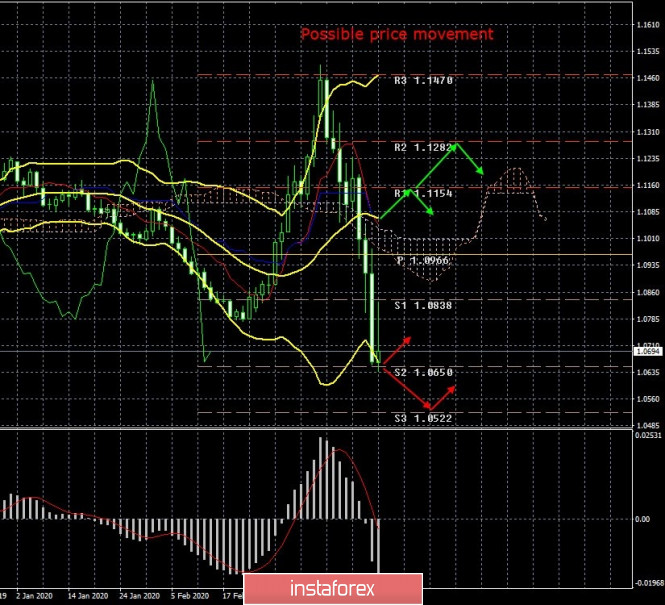Click the 1.1235 price axis value
This screenshot has height=605, width=665.
tap(648, 159)
